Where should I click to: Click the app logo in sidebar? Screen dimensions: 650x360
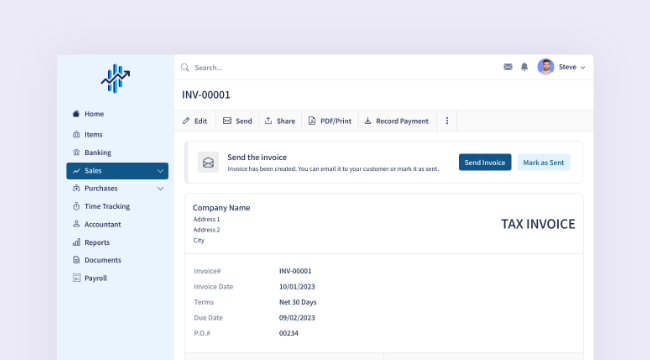(116, 78)
